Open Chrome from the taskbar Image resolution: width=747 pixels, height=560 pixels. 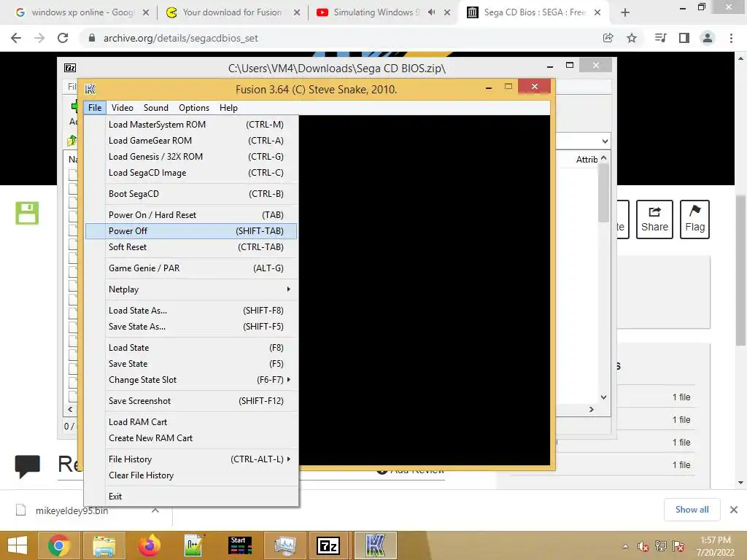[59, 545]
